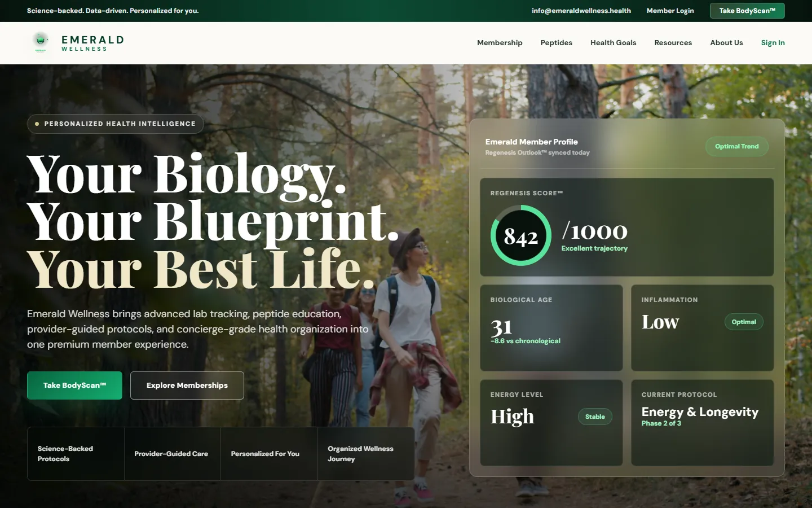
Task: Visit the About Us page
Action: click(x=726, y=43)
